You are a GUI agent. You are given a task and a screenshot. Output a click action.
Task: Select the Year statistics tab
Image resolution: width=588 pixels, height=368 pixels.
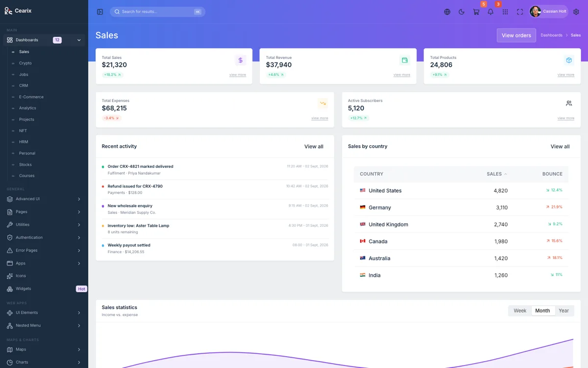pyautogui.click(x=564, y=311)
